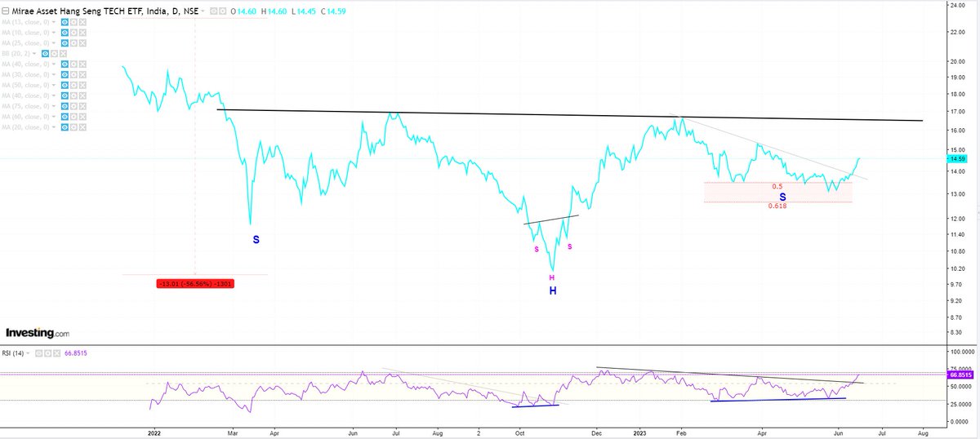Image resolution: width=980 pixels, height=439 pixels.
Task: Expand the MA (75, close, 0) dropdown arrow
Action: [53, 106]
